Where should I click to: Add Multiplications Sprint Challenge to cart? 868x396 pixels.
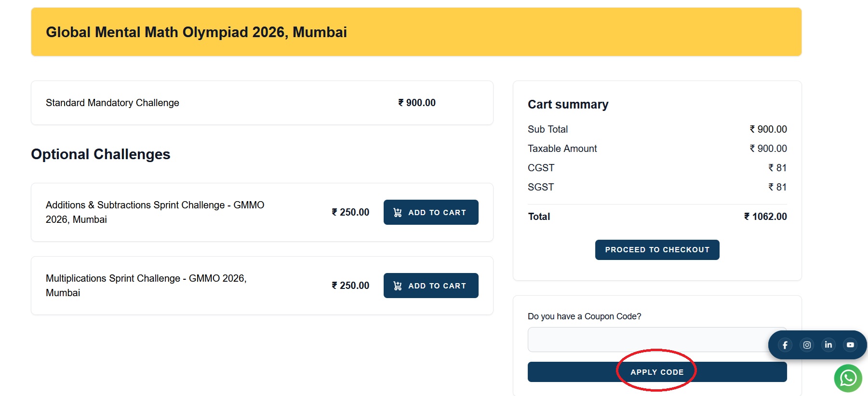tap(431, 286)
